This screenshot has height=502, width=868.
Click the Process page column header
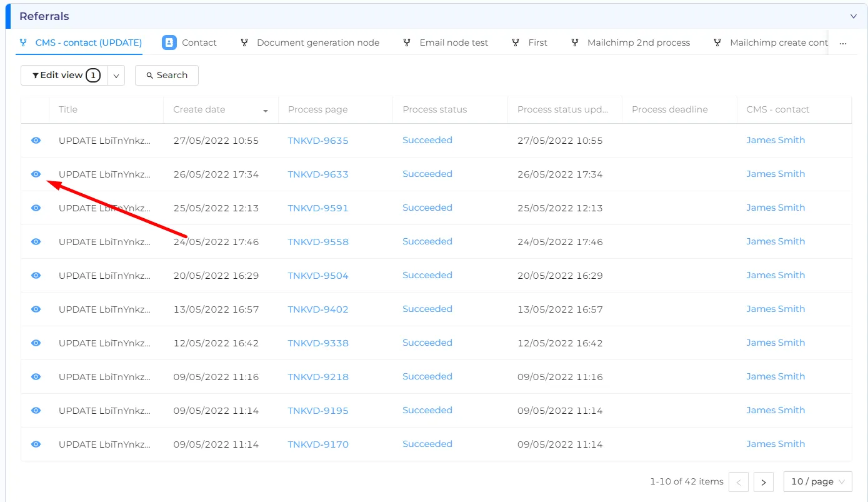(336, 109)
